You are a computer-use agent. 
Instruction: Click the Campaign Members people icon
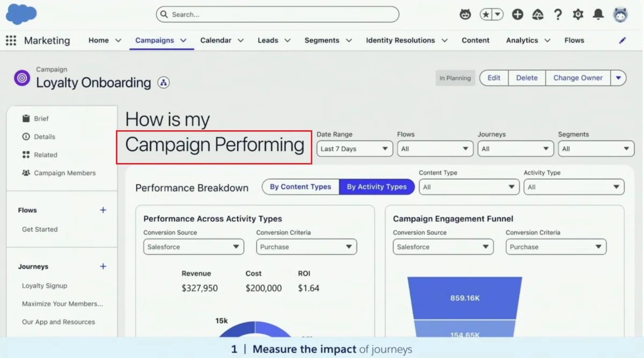(x=26, y=173)
